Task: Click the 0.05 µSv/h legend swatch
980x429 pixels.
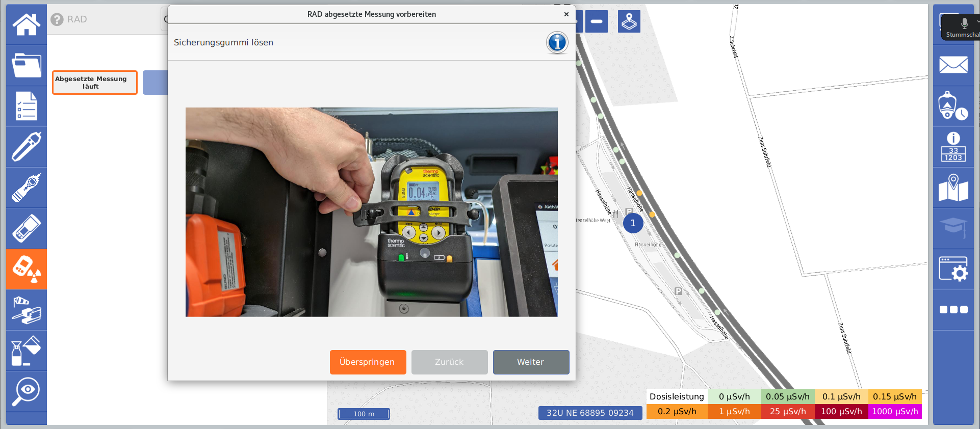Action: [x=788, y=396]
